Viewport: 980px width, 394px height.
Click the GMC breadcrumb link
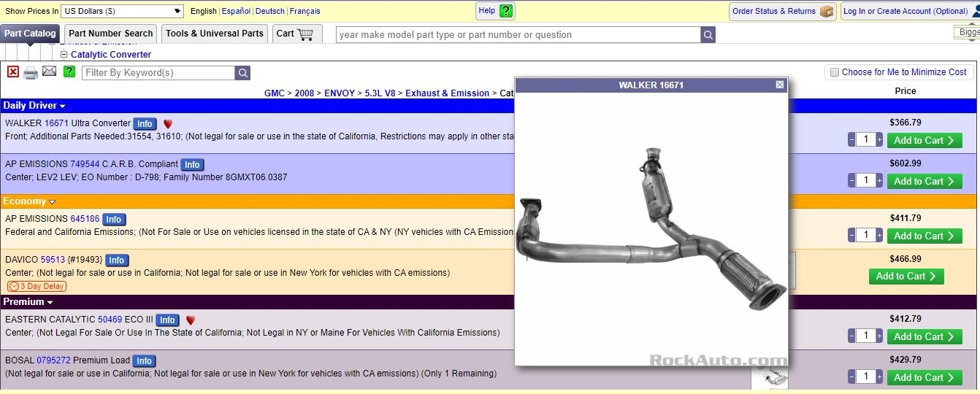(275, 93)
